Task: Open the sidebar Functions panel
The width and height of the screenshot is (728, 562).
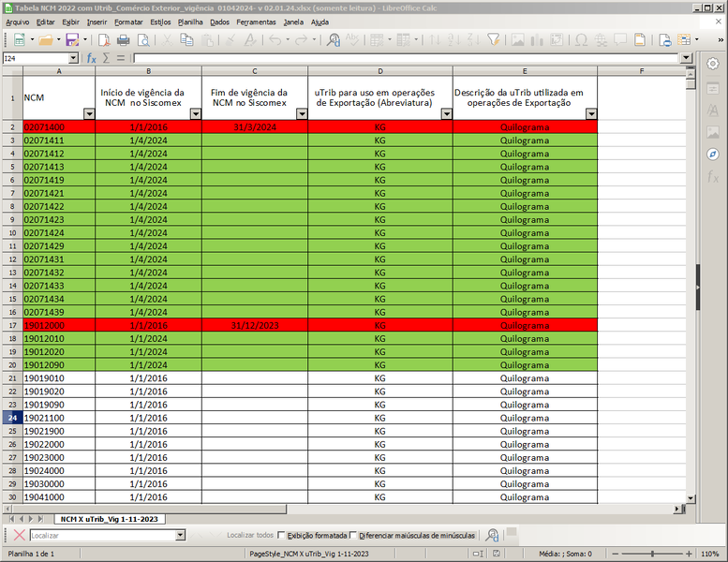Action: pos(713,176)
